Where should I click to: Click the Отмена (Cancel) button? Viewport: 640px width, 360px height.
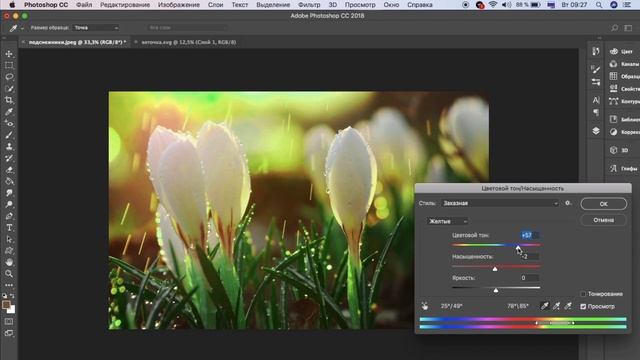(x=603, y=220)
